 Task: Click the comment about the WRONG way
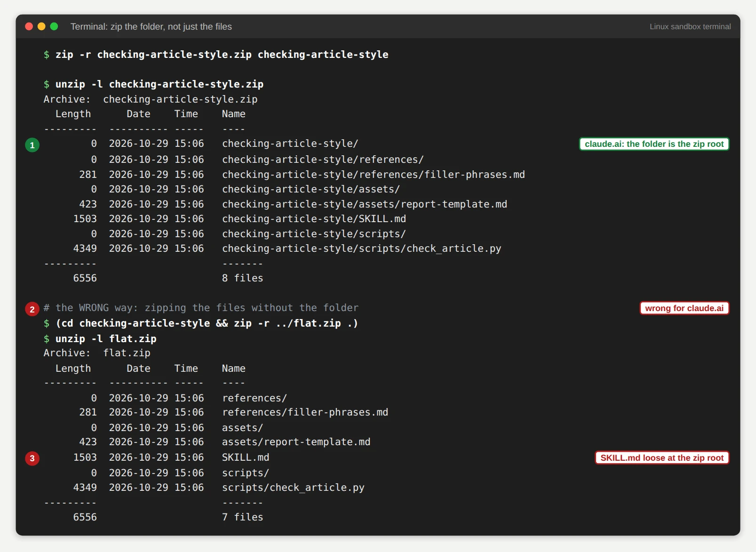[x=201, y=308]
